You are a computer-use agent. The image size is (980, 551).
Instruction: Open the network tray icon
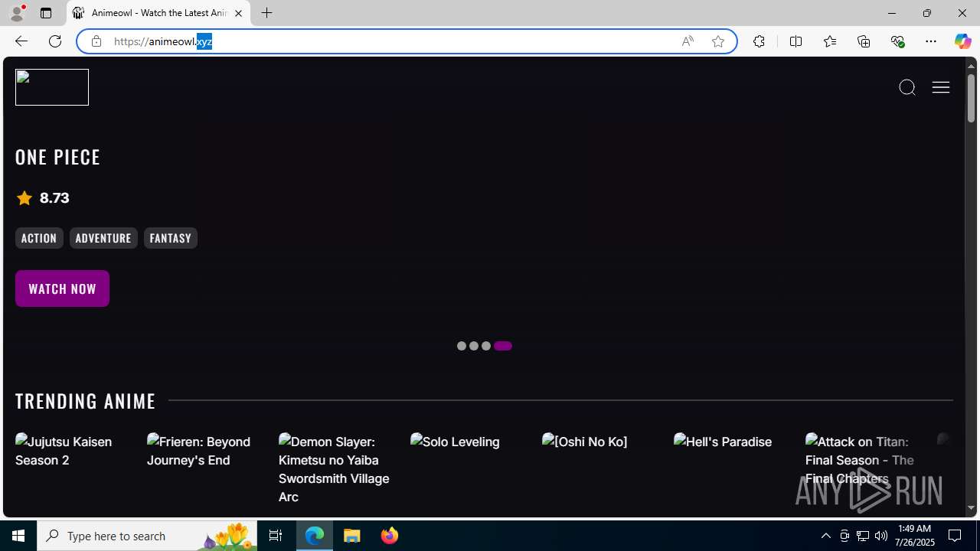(863, 536)
